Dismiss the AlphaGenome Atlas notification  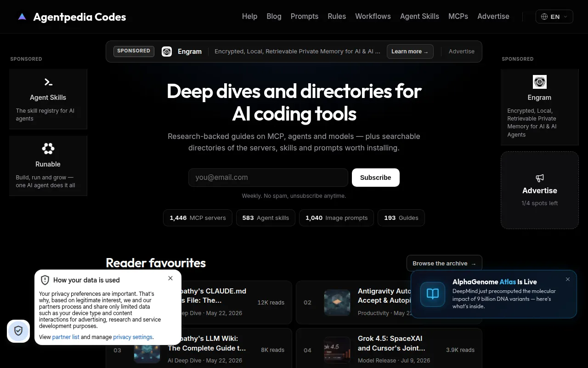568,279
